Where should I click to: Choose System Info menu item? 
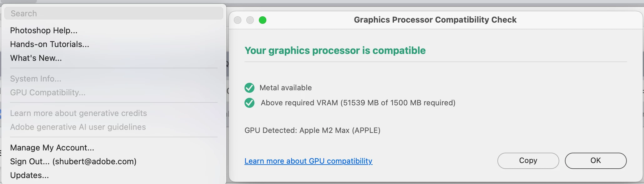36,79
